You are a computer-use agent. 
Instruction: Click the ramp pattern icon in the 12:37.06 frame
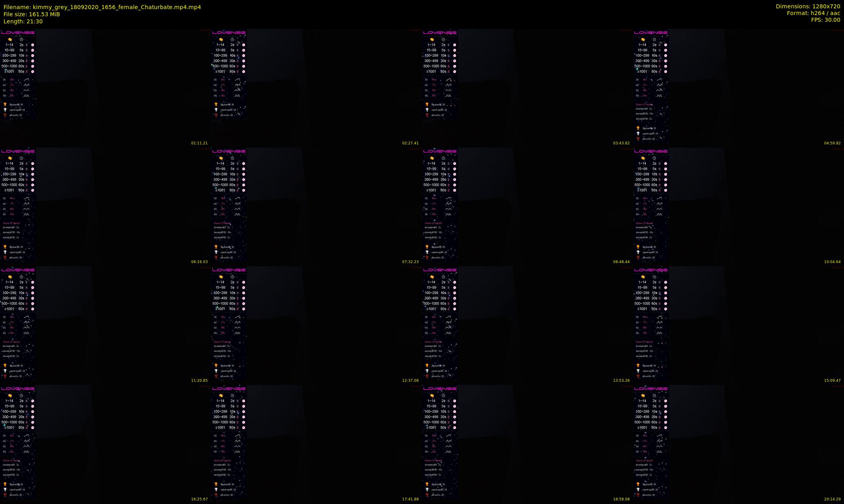[x=237, y=317]
